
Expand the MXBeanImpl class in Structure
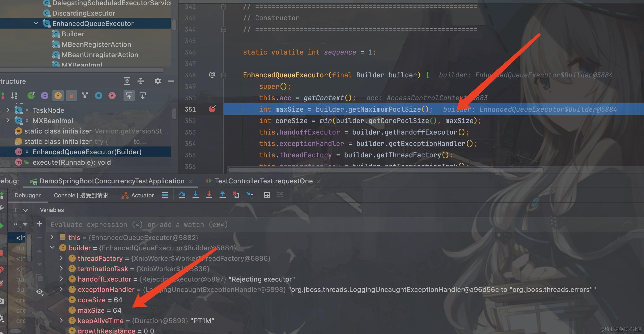(x=8, y=121)
